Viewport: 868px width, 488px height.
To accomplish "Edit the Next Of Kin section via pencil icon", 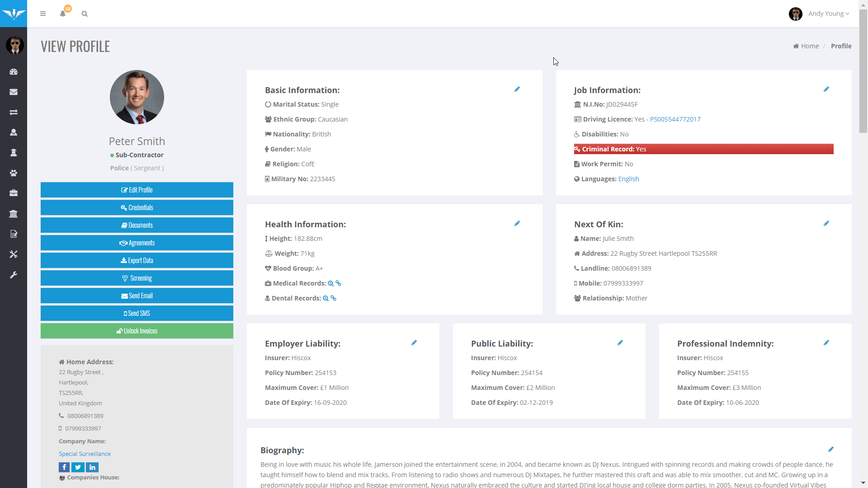I will click(826, 223).
